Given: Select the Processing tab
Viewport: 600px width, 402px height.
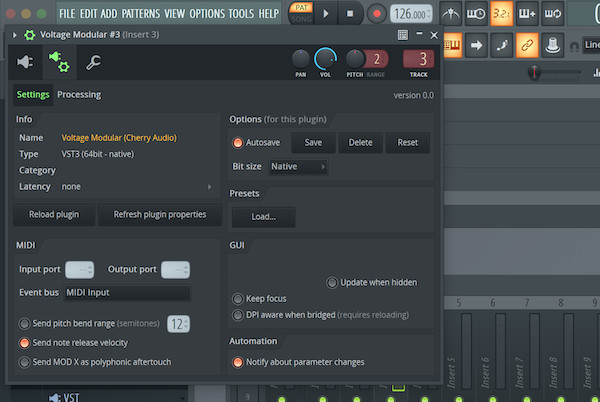Looking at the screenshot, I should point(79,94).
